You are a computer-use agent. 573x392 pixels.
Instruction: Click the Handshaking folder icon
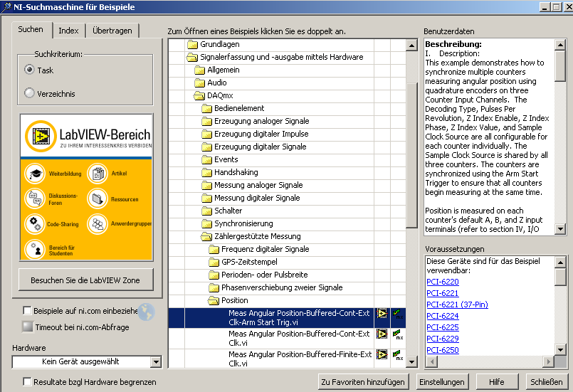pos(206,172)
